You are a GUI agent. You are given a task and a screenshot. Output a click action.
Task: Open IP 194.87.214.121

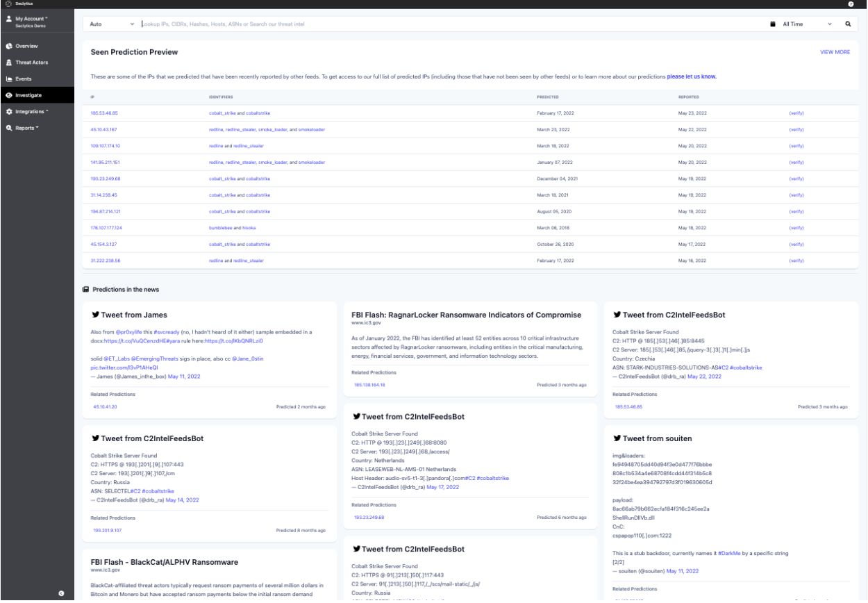[106, 211]
